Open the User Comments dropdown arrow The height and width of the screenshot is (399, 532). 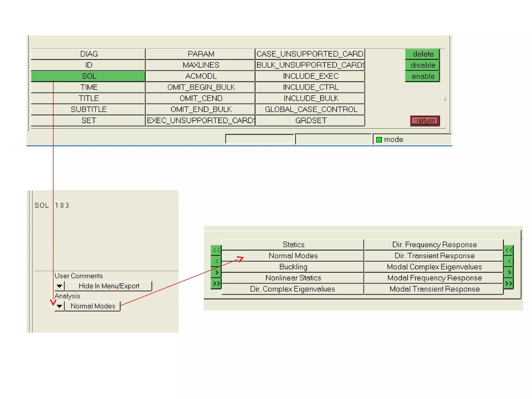point(59,286)
